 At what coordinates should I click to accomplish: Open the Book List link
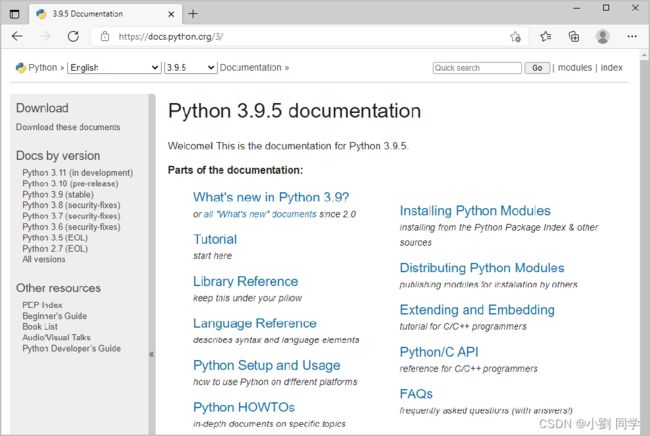pyautogui.click(x=40, y=327)
